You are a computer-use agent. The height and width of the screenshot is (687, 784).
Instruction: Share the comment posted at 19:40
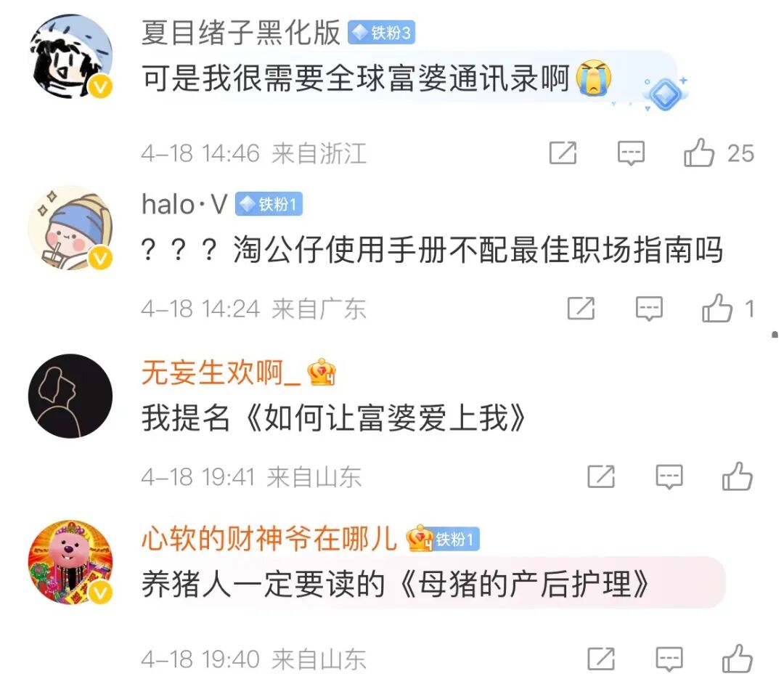601,658
